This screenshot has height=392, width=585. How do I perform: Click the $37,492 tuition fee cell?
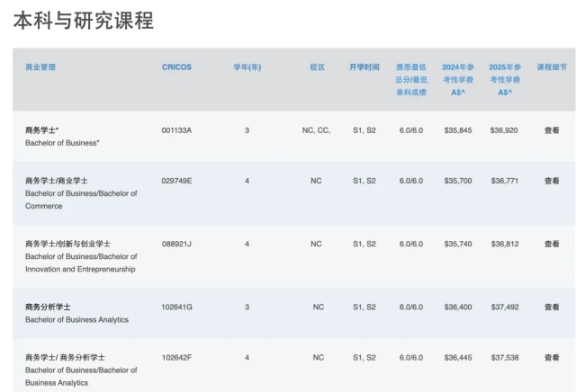(x=505, y=307)
